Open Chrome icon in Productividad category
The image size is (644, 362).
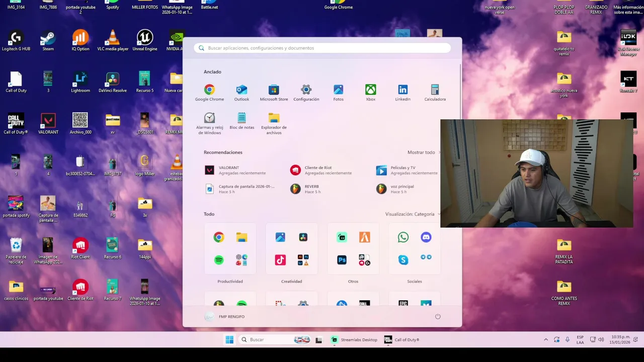click(x=218, y=237)
